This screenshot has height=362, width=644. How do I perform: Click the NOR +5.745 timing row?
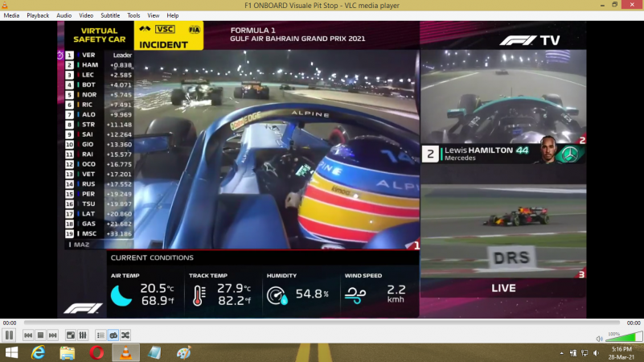point(99,94)
